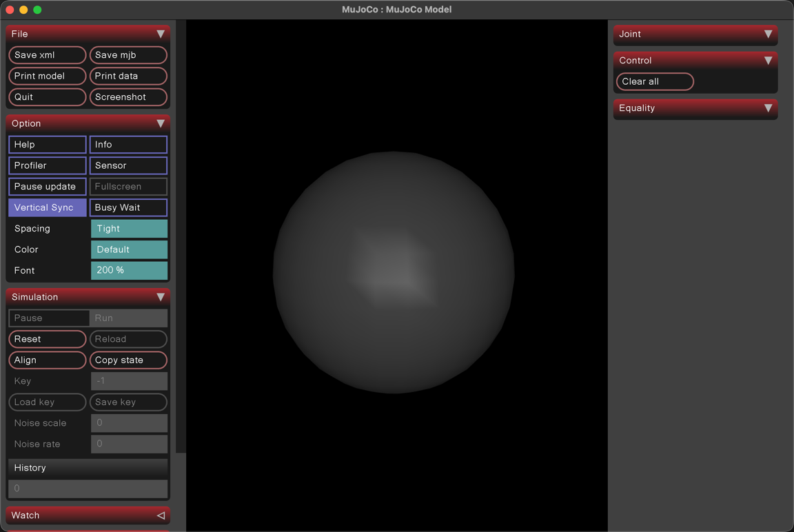The image size is (794, 532).
Task: Enable the Profiler display
Action: pyautogui.click(x=47, y=165)
